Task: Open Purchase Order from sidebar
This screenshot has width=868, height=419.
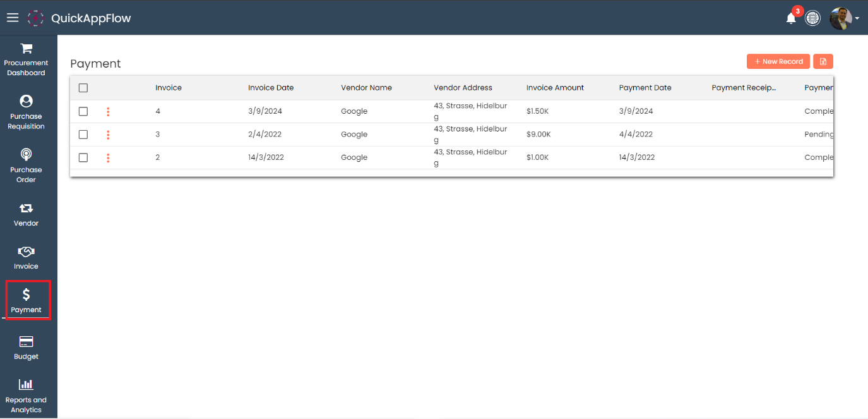Action: click(x=26, y=164)
